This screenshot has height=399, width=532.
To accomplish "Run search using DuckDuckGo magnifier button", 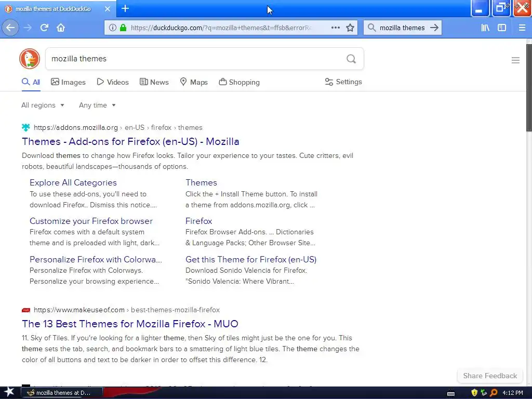I will (351, 59).
